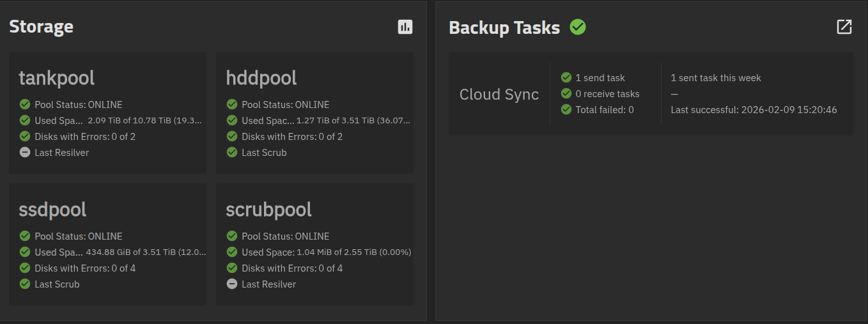Click scrubpool Last Resilver dash icon
The width and height of the screenshot is (868, 324).
coord(232,284)
